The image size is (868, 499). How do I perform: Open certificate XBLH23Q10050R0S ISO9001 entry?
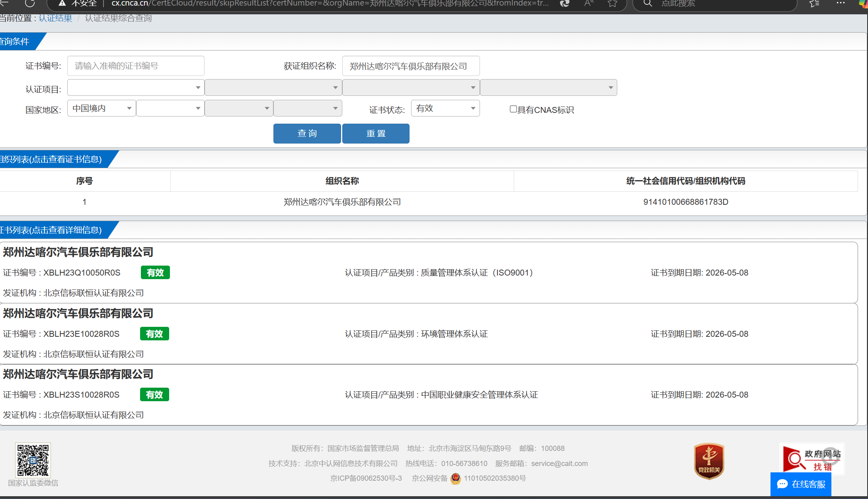pyautogui.click(x=82, y=273)
